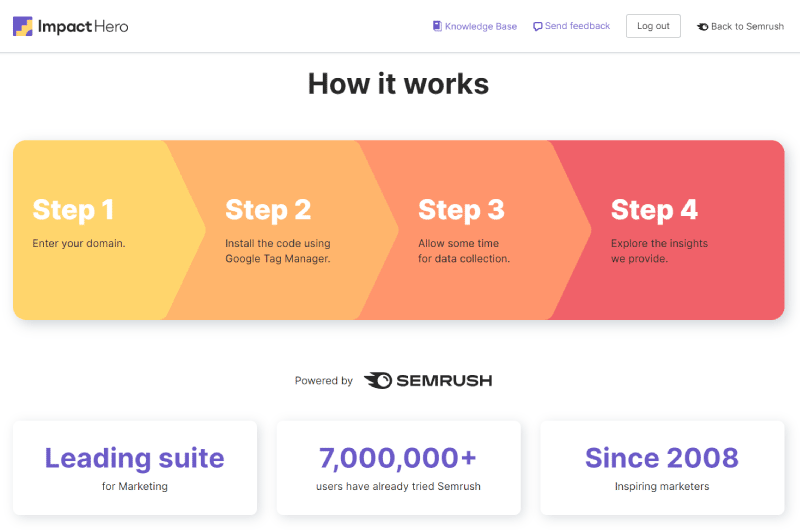Click the 'for Marketing' caption
Image resolution: width=800 pixels, height=530 pixels.
click(x=135, y=486)
